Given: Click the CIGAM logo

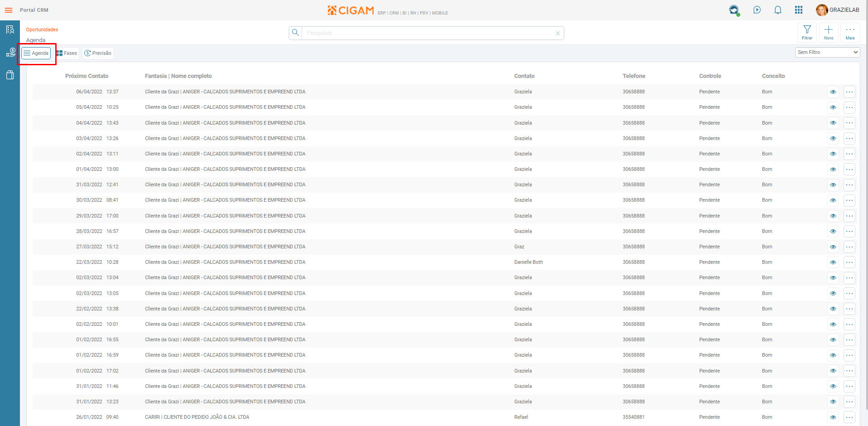Looking at the screenshot, I should coord(351,10).
